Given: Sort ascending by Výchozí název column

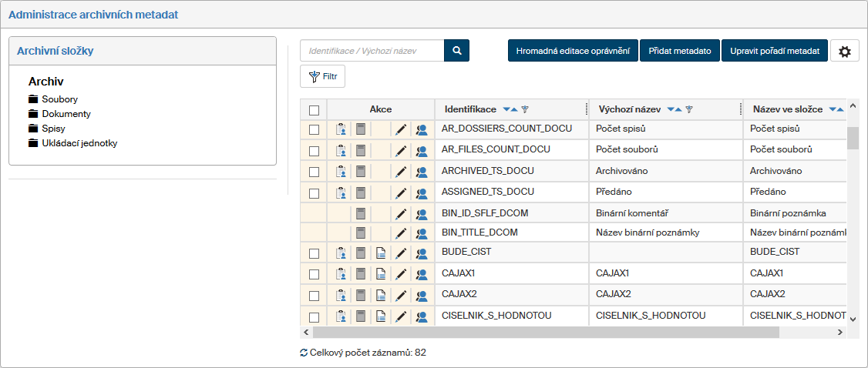Looking at the screenshot, I should click(x=679, y=110).
